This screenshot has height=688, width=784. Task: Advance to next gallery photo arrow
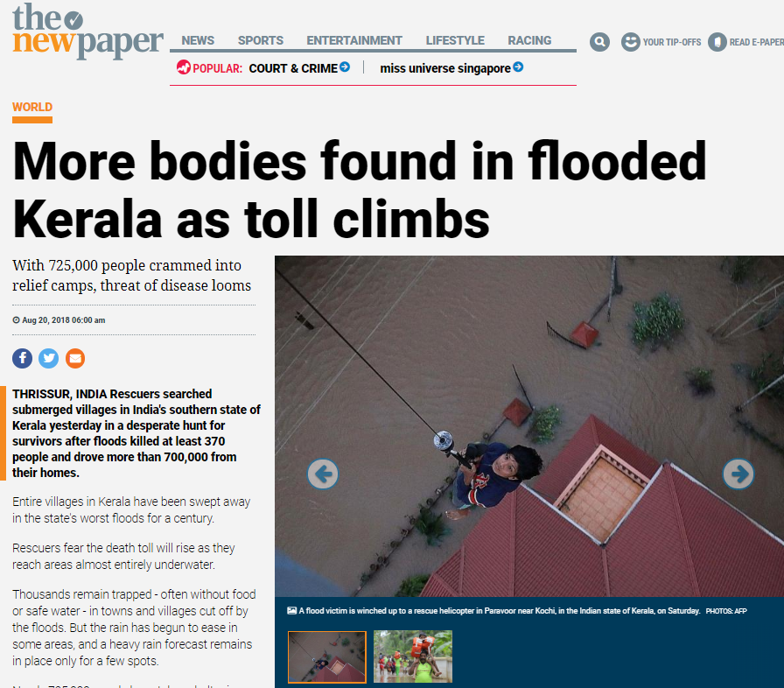(x=738, y=474)
